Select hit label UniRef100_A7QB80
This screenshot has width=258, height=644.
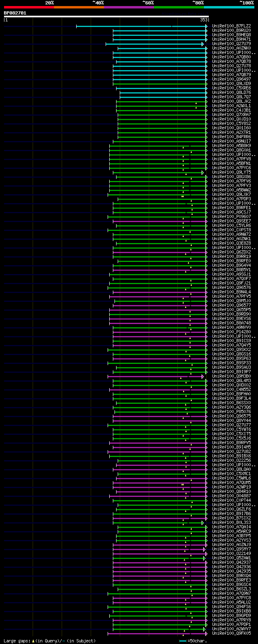point(231,57)
